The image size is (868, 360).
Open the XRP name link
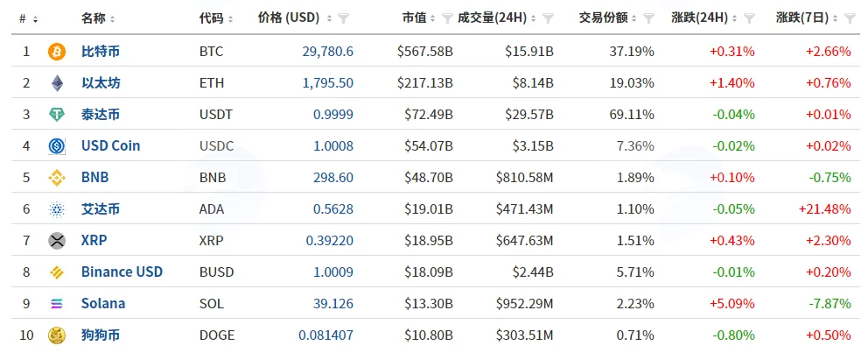(94, 241)
